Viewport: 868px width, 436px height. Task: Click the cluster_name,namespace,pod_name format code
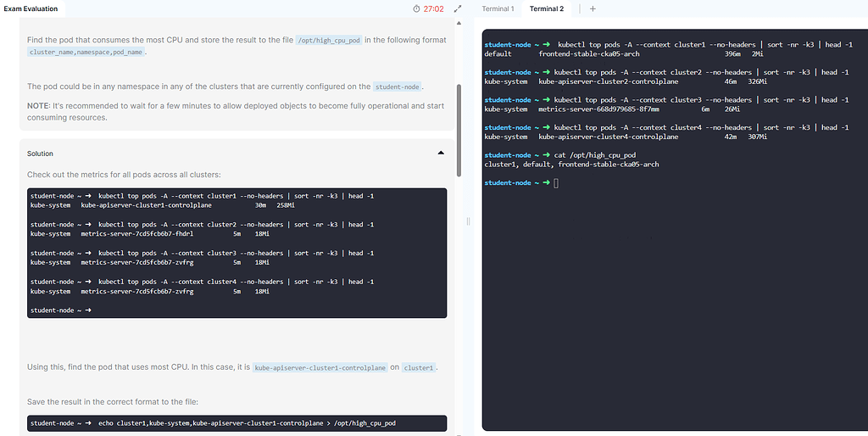[x=86, y=52]
